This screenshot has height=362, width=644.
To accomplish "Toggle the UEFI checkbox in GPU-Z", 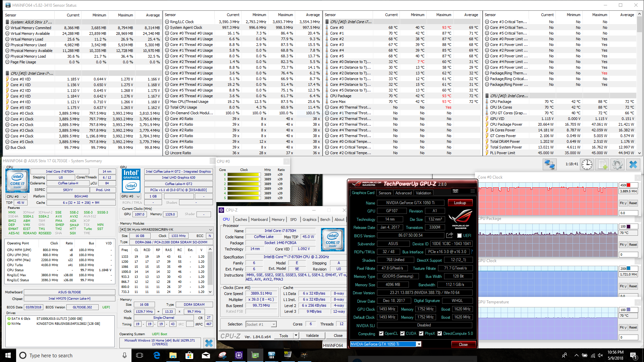I will pos(459,236).
